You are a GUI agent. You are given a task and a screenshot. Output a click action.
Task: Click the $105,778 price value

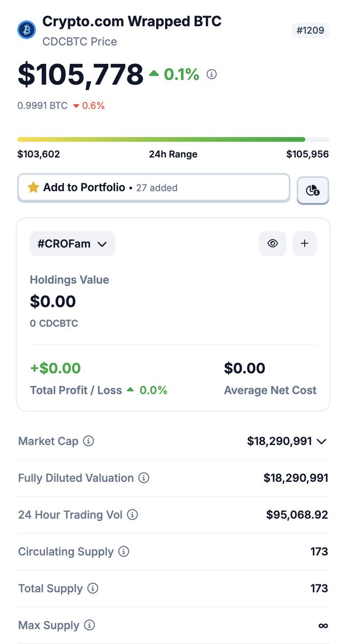80,74
